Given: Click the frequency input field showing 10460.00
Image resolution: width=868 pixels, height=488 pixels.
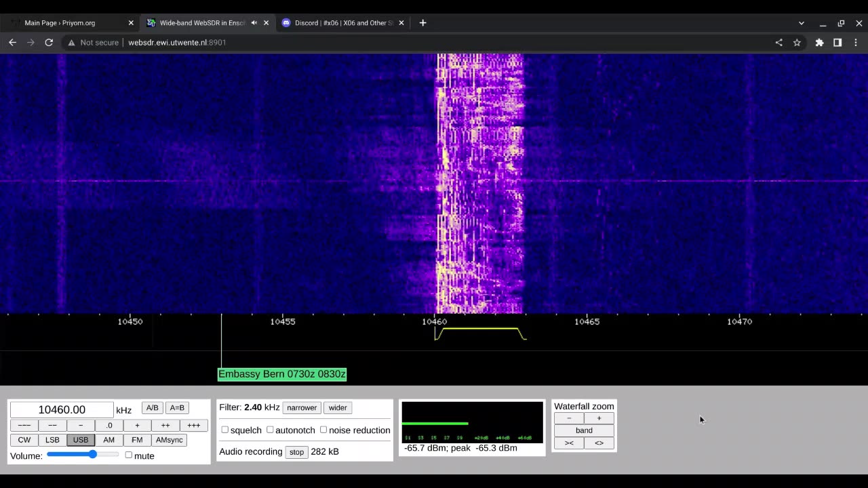Looking at the screenshot, I should pyautogui.click(x=62, y=409).
